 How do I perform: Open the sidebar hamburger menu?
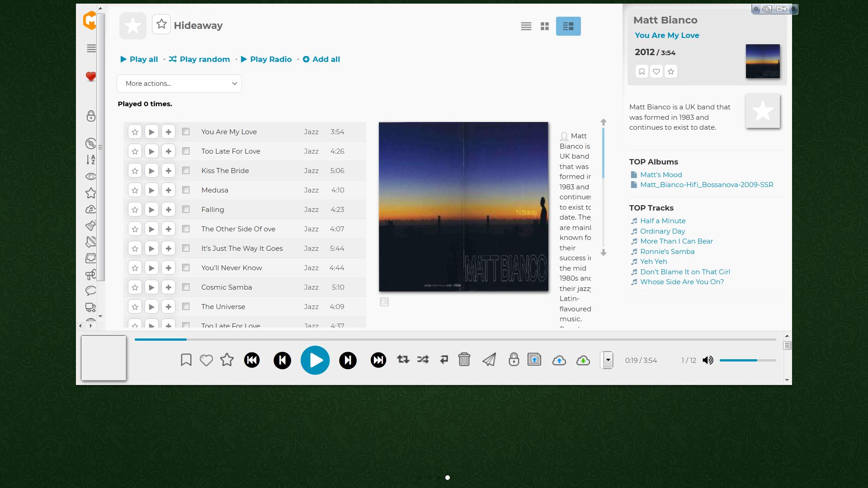coord(91,48)
